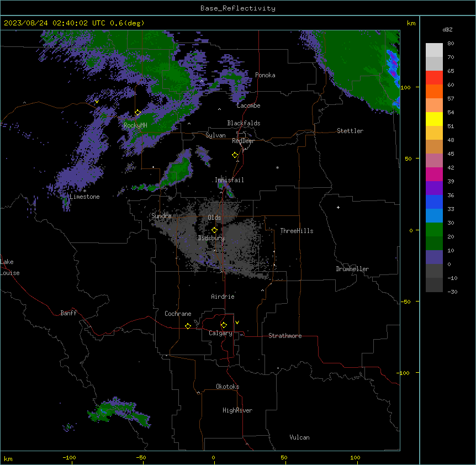
Task: Click the Base_Reflectivity title
Action: point(238,8)
